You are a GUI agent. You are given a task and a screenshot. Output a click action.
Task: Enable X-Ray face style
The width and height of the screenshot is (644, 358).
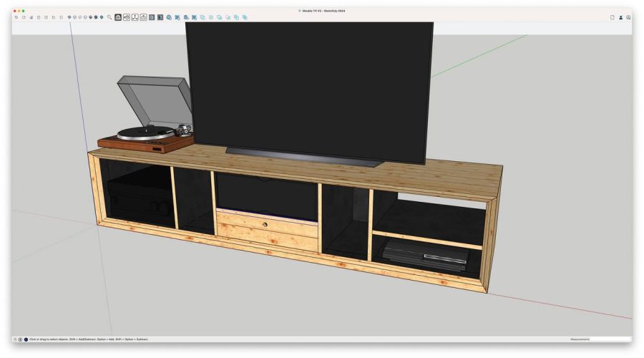[69, 17]
